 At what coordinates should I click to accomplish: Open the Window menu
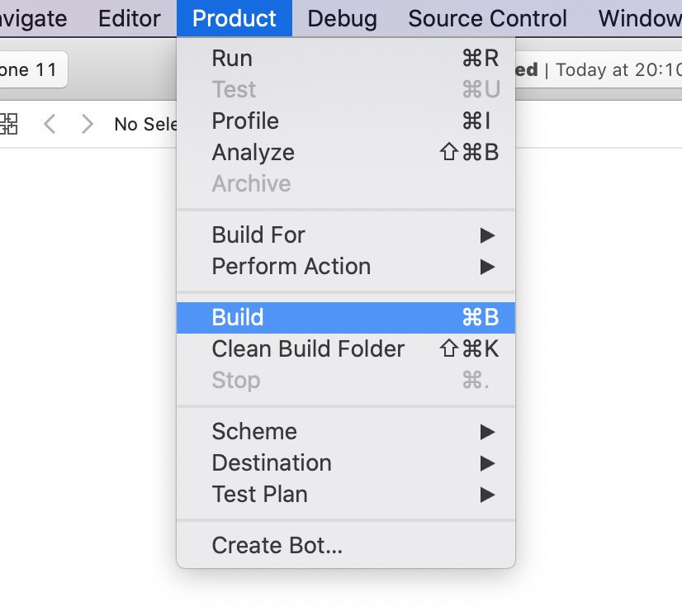pyautogui.click(x=639, y=18)
